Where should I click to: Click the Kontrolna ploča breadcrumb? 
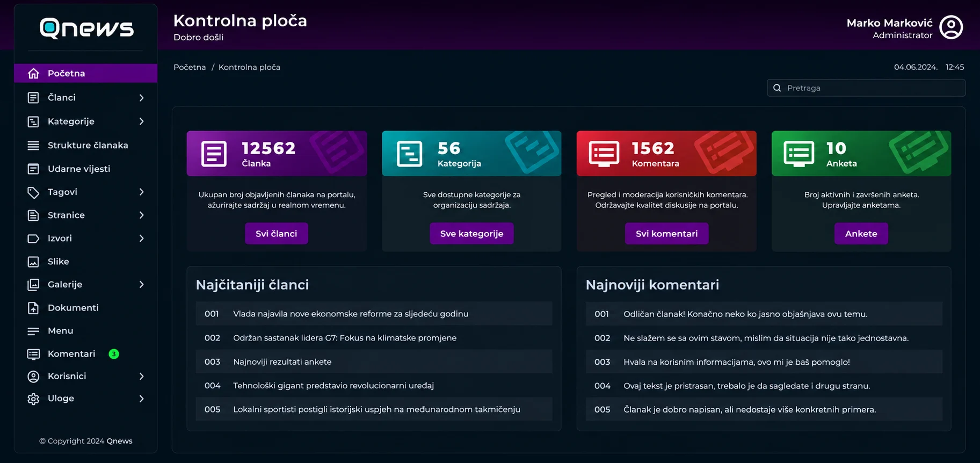[x=249, y=67]
